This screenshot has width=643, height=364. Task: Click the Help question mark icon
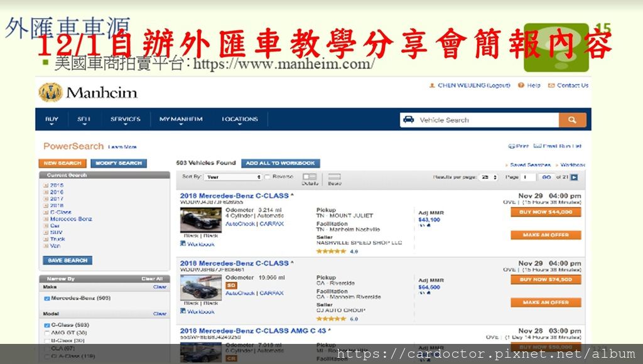521,85
